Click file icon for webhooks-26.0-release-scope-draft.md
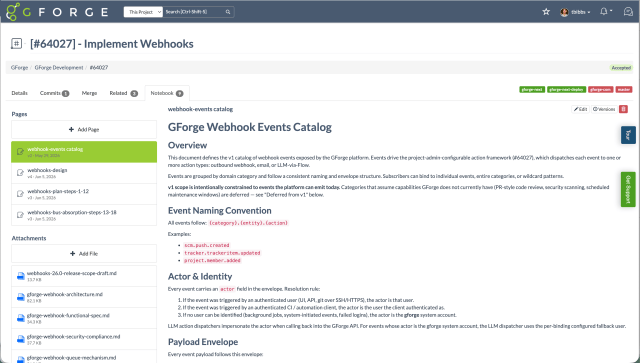 coord(20,276)
